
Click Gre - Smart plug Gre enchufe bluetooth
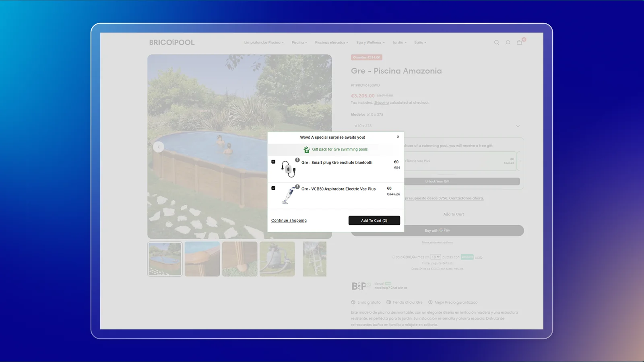[x=337, y=162]
